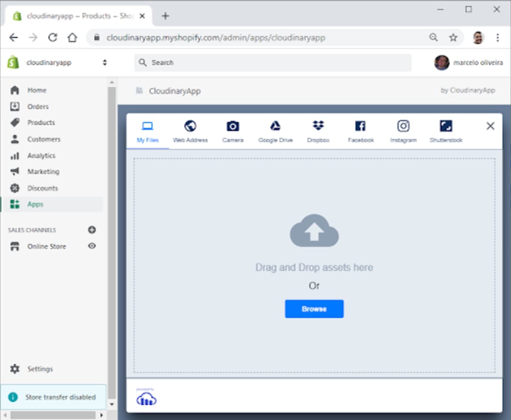Select the Dropbox upload source
The height and width of the screenshot is (420, 511).
coord(318,132)
